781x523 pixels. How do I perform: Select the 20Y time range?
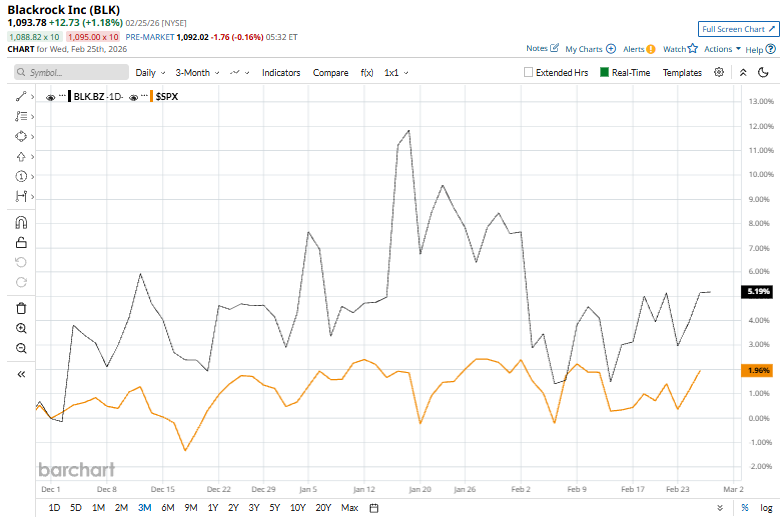pyautogui.click(x=323, y=508)
